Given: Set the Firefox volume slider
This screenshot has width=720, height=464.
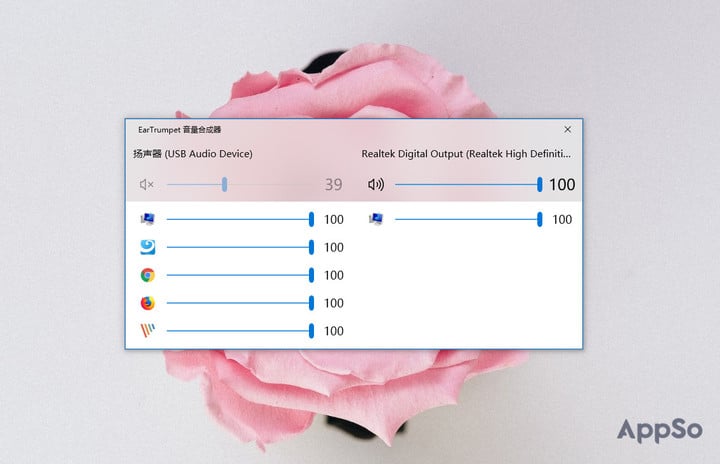Looking at the screenshot, I should coord(240,303).
